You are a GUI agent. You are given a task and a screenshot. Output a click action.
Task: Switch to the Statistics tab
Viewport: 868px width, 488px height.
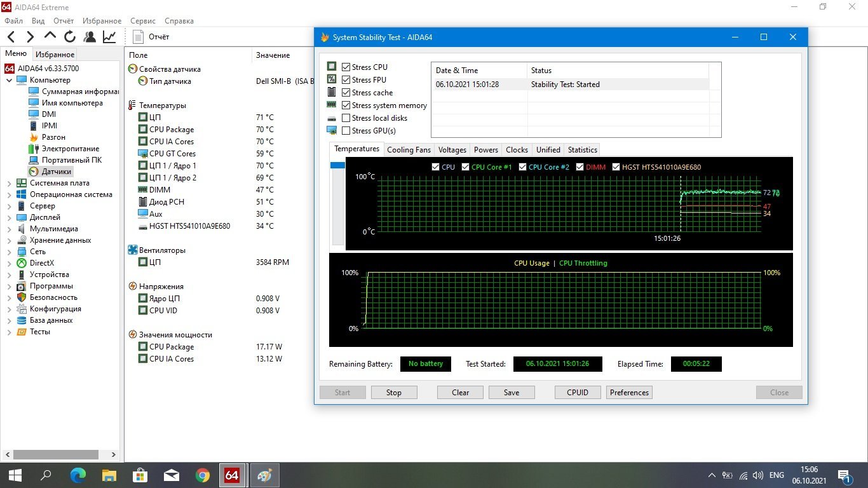(582, 150)
